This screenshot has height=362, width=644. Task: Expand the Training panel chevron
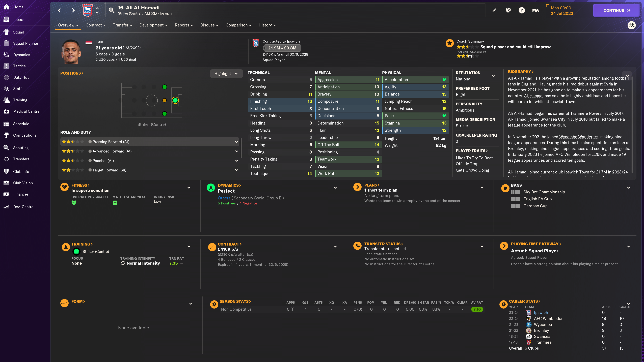click(x=189, y=246)
